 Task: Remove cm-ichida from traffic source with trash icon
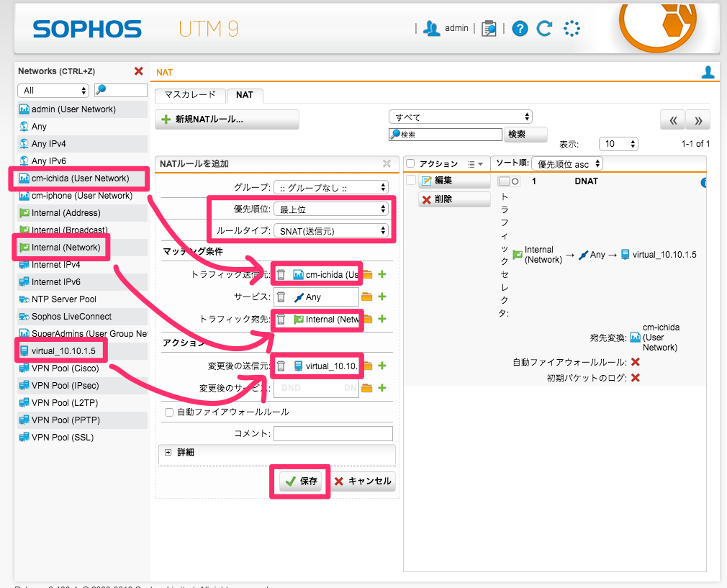pos(281,274)
